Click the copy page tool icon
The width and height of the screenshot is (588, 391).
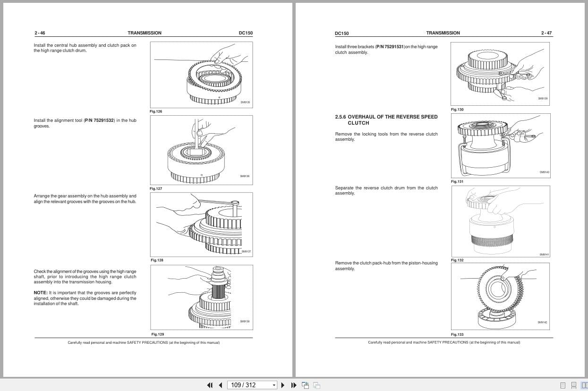tap(305, 385)
